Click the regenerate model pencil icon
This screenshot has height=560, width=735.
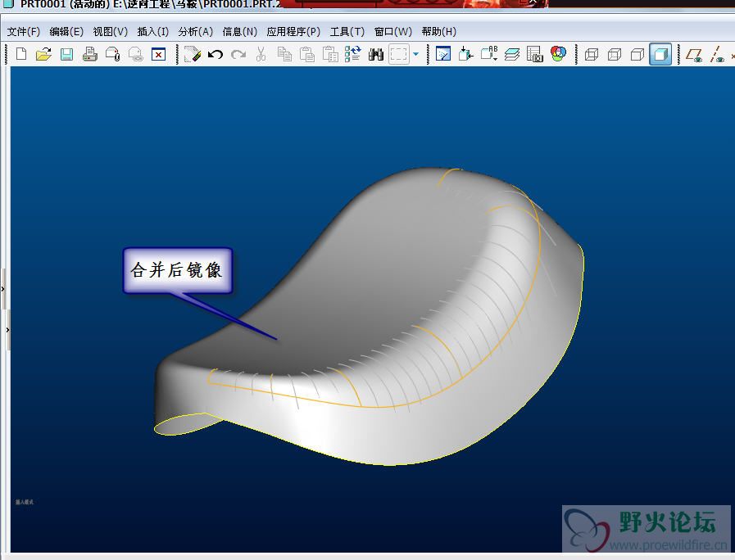193,54
